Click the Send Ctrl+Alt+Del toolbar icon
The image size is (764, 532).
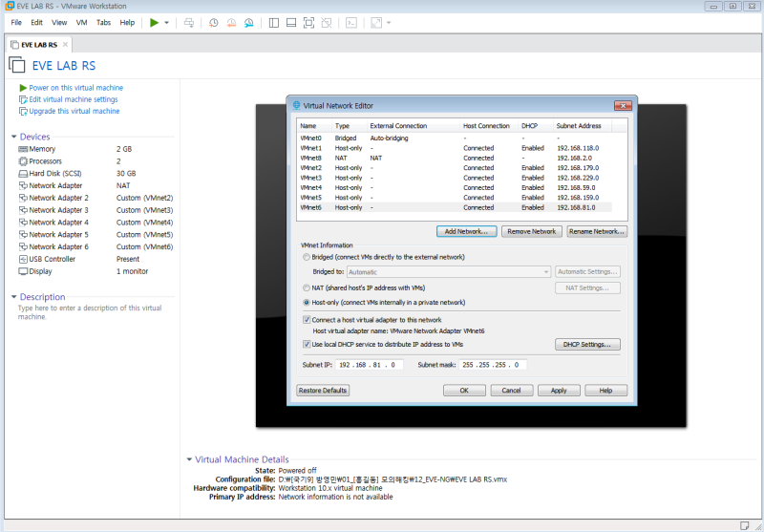(x=189, y=22)
